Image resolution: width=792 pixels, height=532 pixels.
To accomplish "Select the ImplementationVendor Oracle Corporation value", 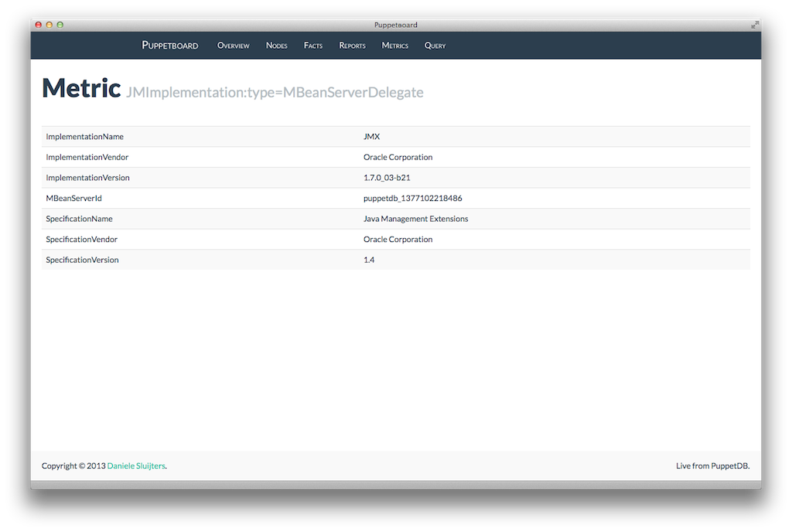I will (x=398, y=157).
